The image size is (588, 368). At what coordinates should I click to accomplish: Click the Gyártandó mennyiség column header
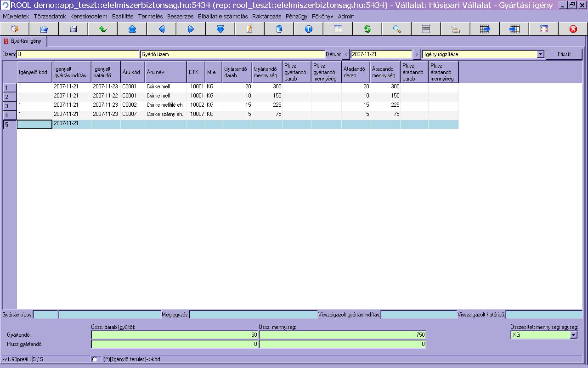(267, 72)
